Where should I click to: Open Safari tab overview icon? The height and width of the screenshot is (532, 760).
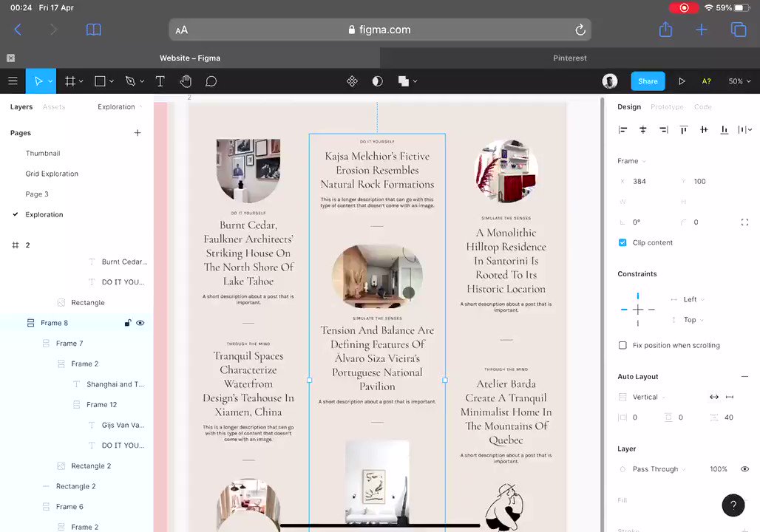point(738,30)
